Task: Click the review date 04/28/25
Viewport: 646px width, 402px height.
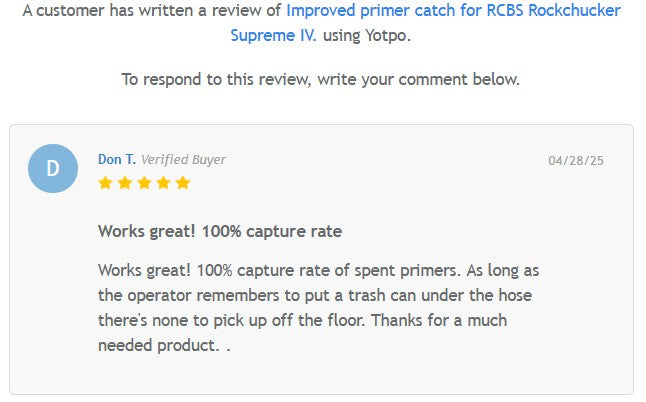Action: pyautogui.click(x=576, y=160)
